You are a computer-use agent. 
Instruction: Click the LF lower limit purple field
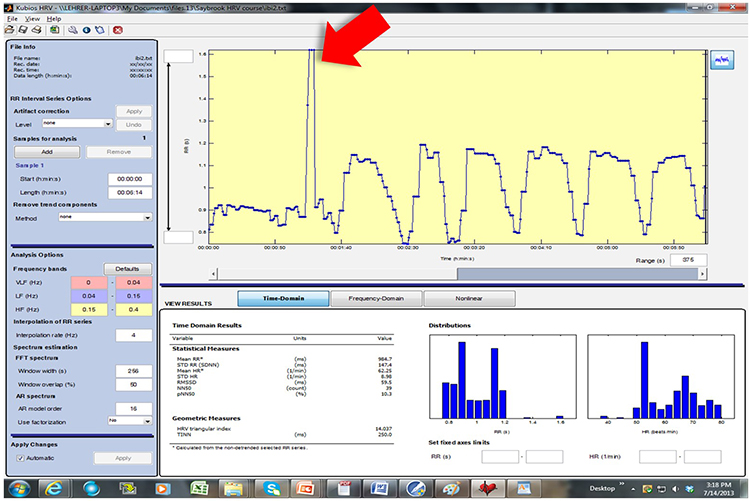(89, 296)
